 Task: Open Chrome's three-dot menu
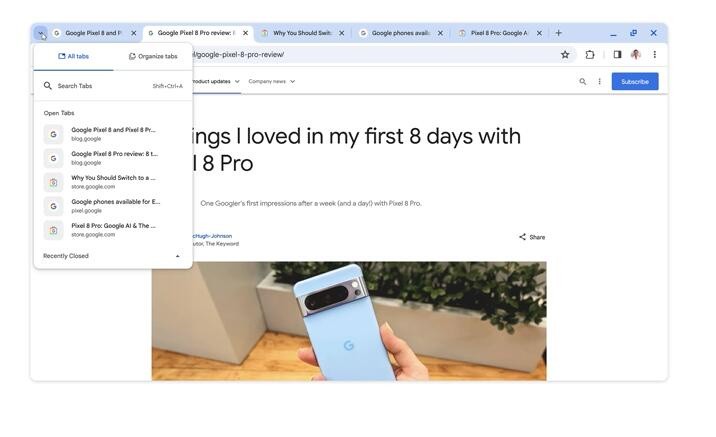coord(654,55)
